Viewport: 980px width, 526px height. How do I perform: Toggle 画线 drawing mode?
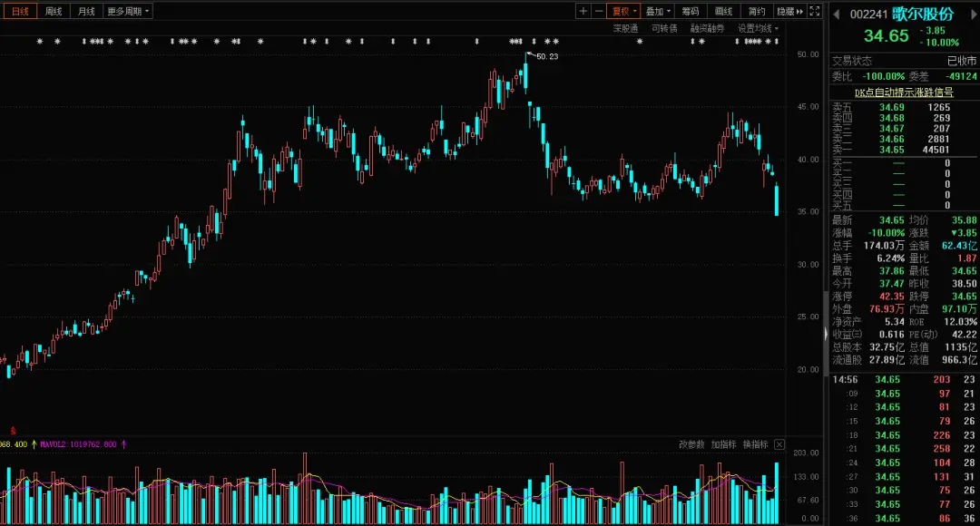(x=723, y=11)
